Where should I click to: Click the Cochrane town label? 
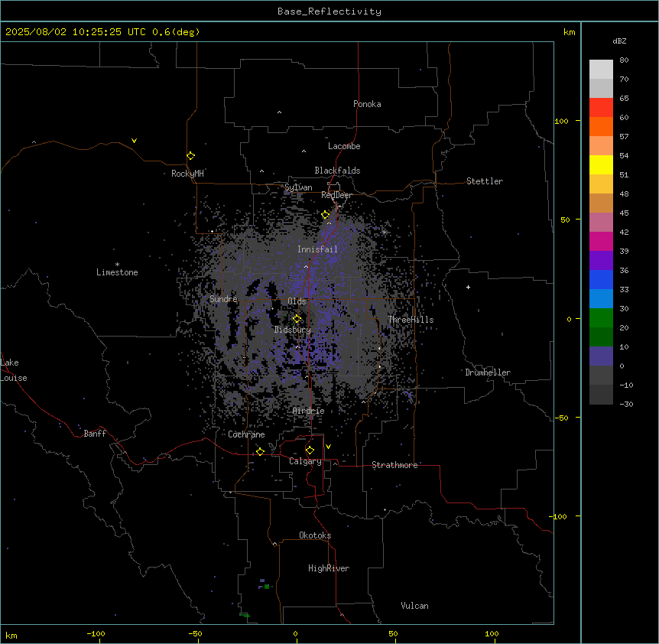(x=246, y=434)
